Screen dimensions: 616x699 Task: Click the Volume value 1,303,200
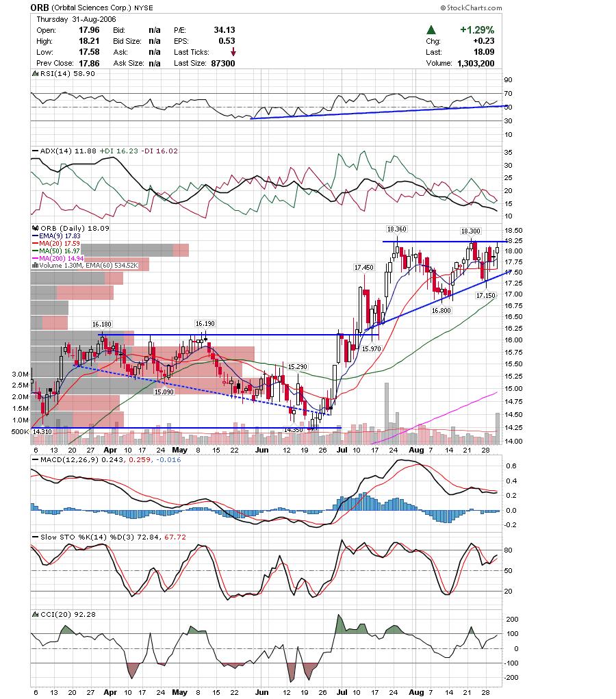476,63
